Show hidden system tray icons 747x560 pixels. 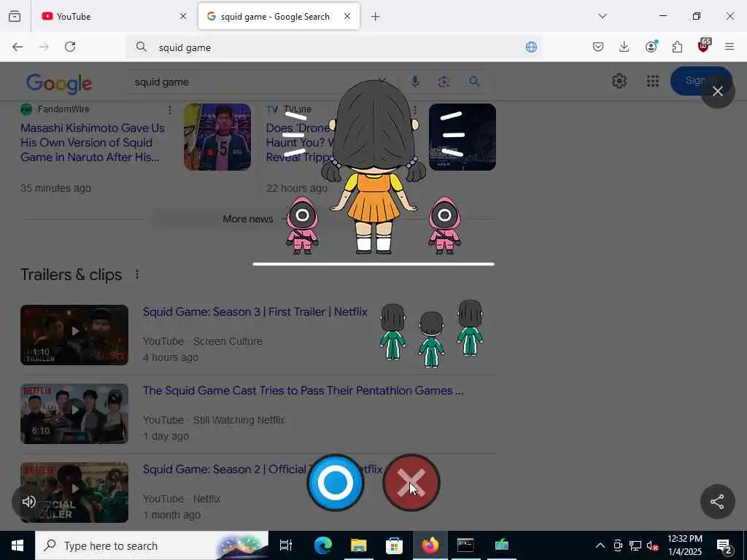600,545
